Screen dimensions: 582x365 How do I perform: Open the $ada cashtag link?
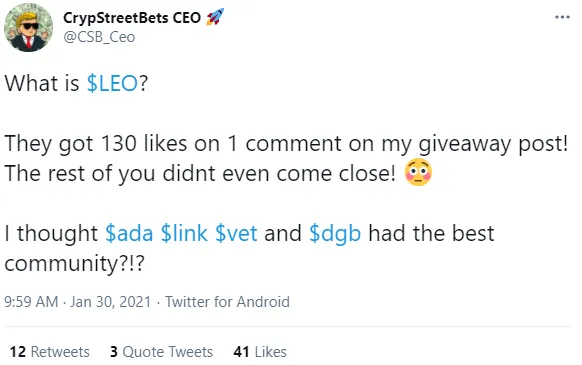click(x=129, y=233)
